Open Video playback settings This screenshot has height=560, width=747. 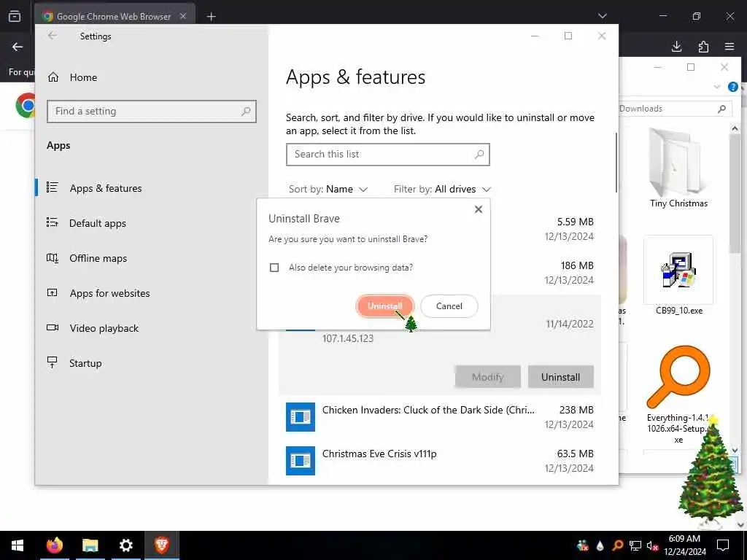click(x=104, y=328)
